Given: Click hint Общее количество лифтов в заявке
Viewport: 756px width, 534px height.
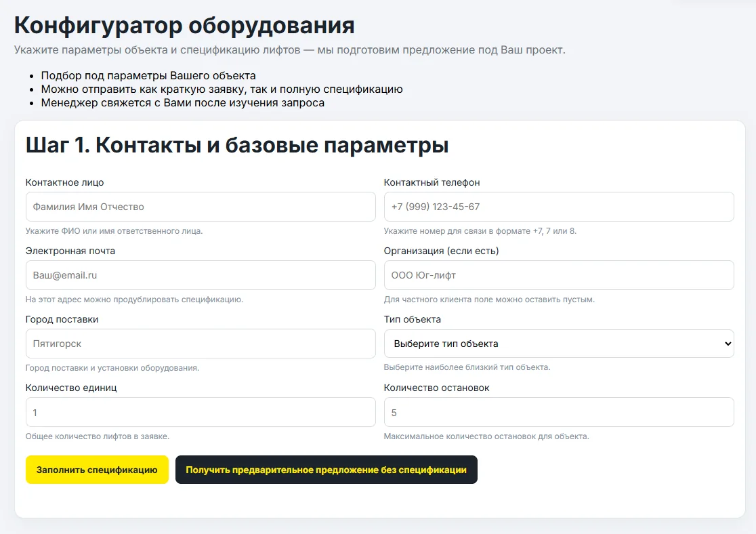Looking at the screenshot, I should point(98,436).
